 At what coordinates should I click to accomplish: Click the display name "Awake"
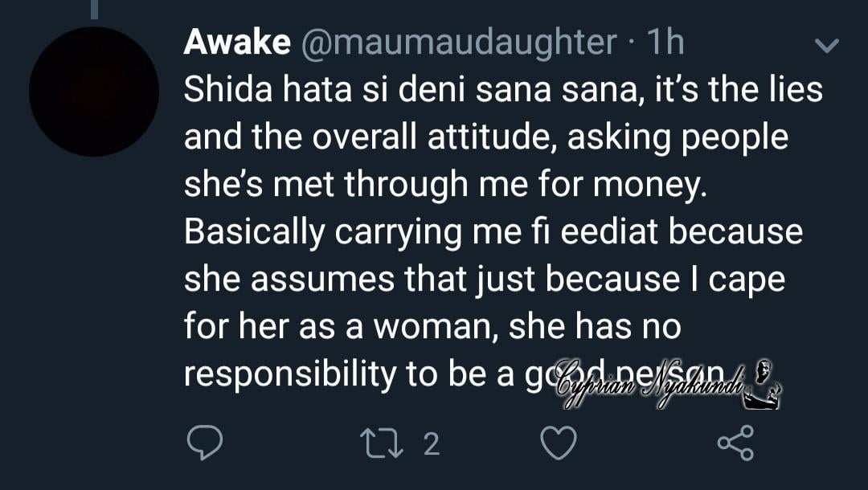(x=236, y=42)
